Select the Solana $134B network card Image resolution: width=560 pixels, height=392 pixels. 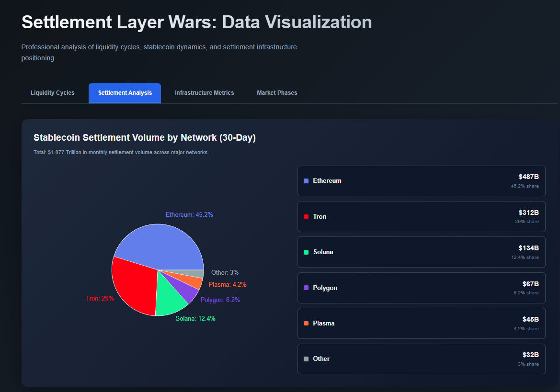pyautogui.click(x=421, y=252)
